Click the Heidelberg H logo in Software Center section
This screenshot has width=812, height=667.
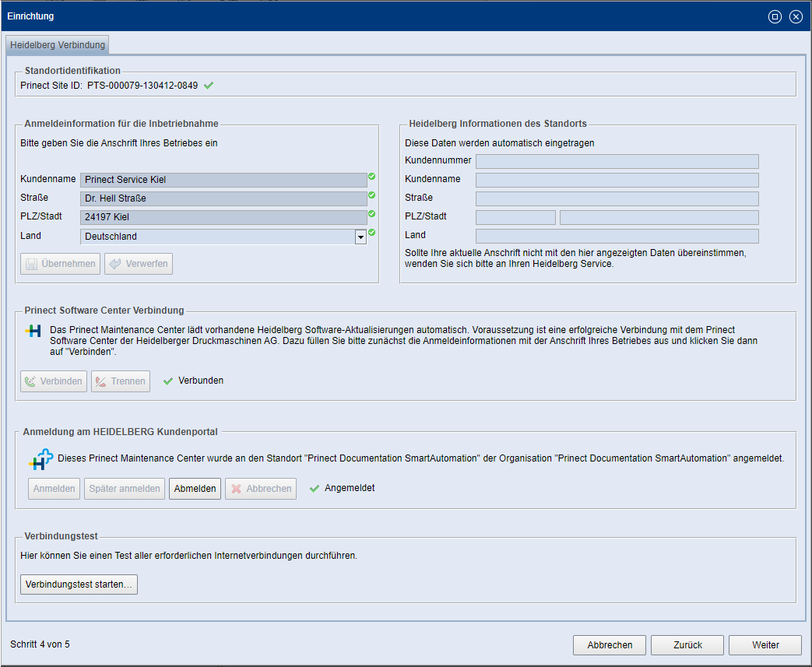pos(33,331)
